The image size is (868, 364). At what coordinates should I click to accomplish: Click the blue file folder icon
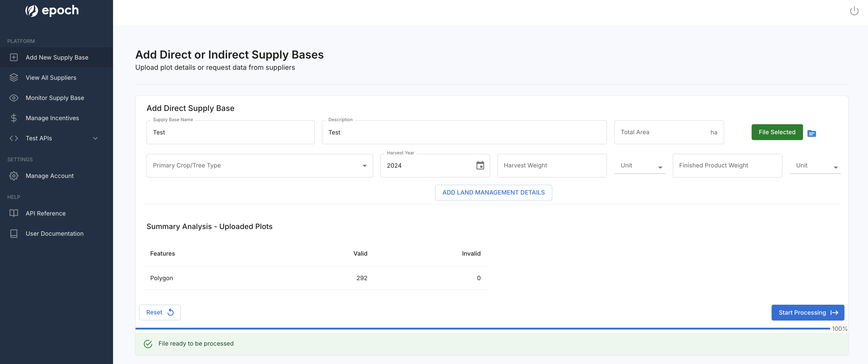[811, 134]
